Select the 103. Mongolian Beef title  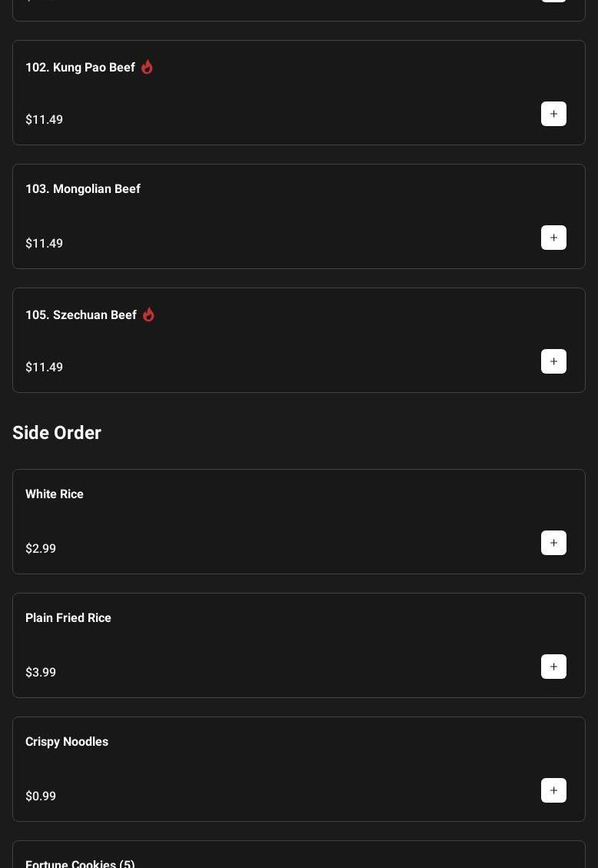pyautogui.click(x=82, y=189)
